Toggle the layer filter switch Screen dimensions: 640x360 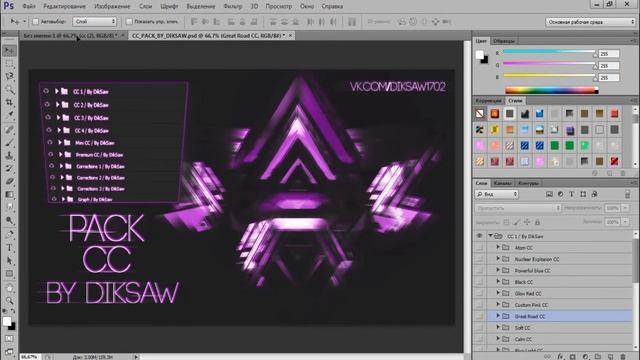coord(627,194)
